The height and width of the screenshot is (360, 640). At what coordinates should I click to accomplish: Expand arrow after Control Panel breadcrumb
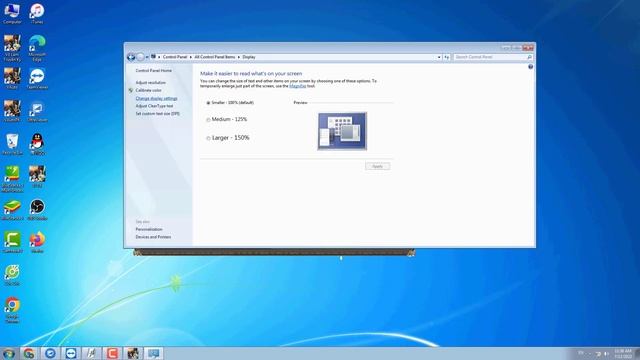click(191, 57)
